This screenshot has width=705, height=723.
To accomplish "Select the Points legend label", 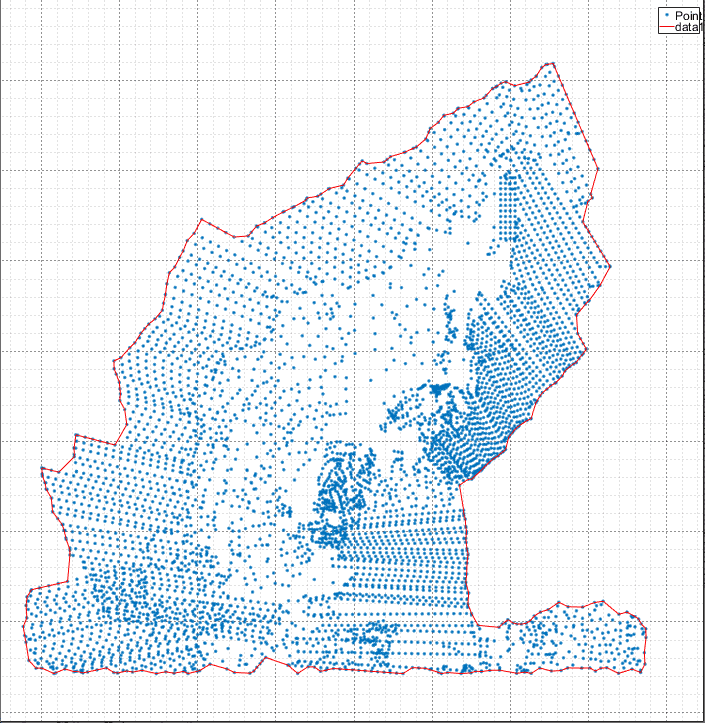I will pyautogui.click(x=688, y=16).
